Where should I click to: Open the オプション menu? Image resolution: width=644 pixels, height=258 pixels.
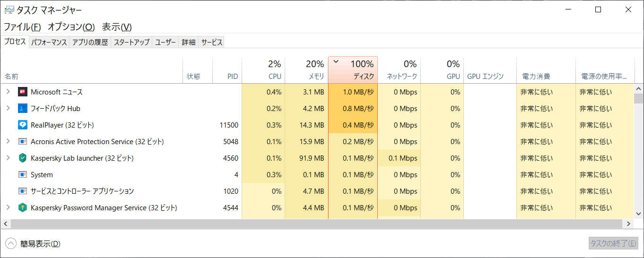pos(71,27)
